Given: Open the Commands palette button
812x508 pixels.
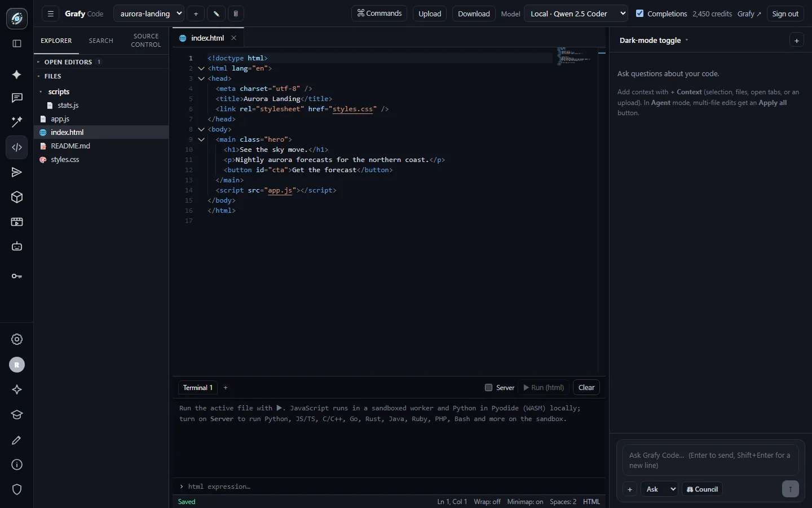Looking at the screenshot, I should click(x=379, y=14).
